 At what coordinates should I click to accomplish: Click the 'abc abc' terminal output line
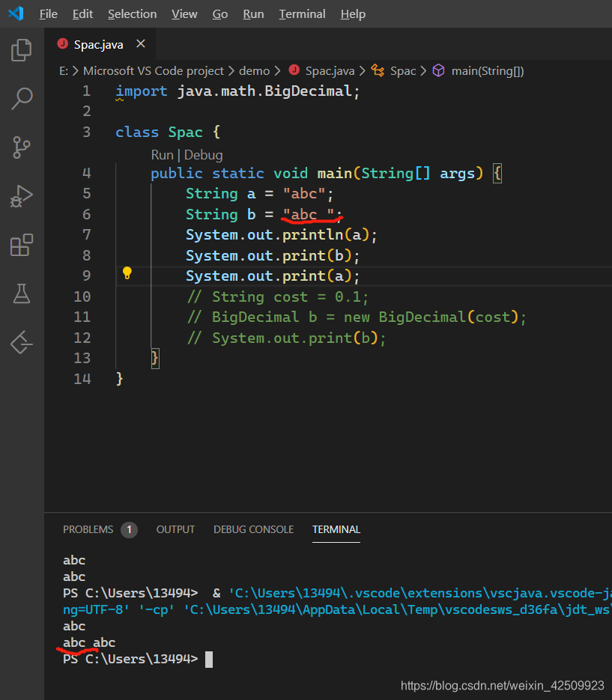tap(89, 643)
